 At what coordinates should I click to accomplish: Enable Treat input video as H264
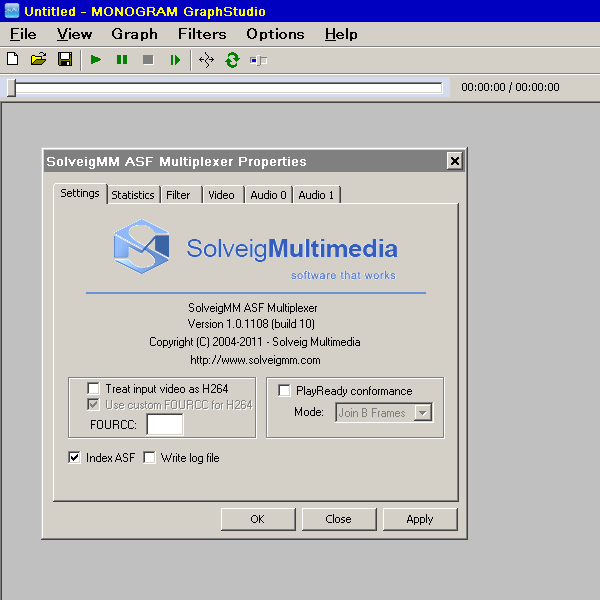(x=93, y=388)
